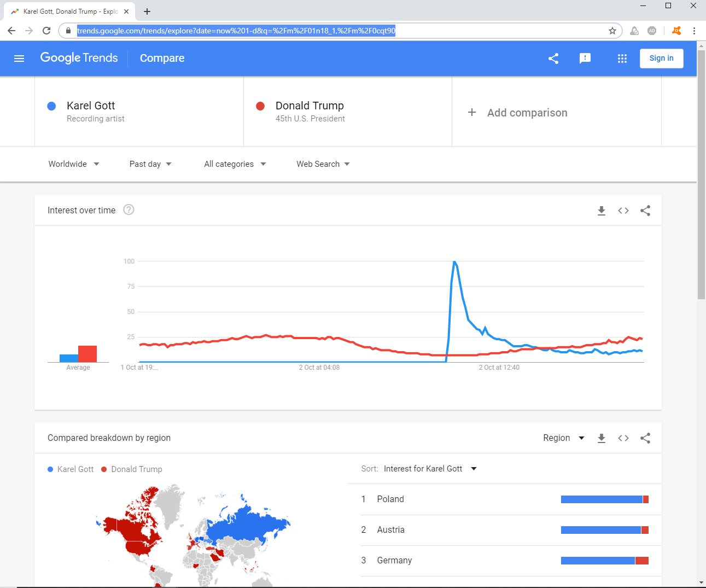Click the vertical page scrollbar

tap(702, 175)
